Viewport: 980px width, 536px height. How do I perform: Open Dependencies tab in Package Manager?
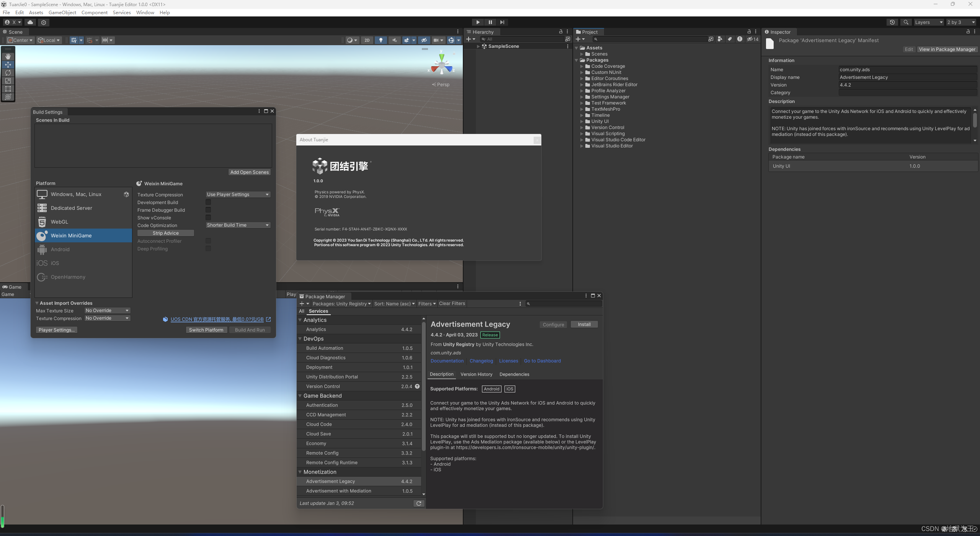[x=514, y=374]
